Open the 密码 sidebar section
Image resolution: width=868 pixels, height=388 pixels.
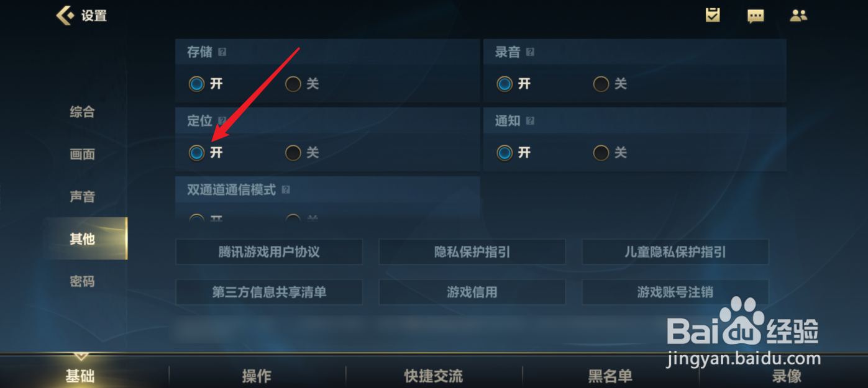click(82, 281)
